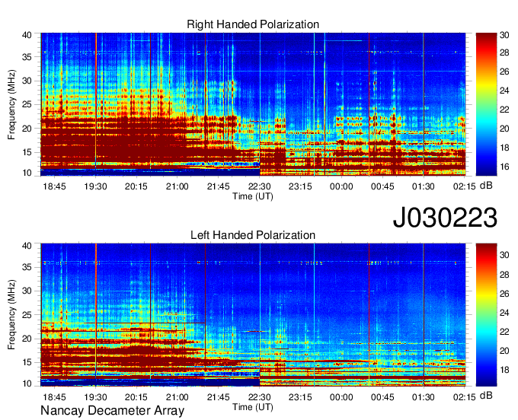This screenshot has width=518, height=420.
Task: Click the 18:45 tick on the bottom time axis
Action: click(x=55, y=398)
